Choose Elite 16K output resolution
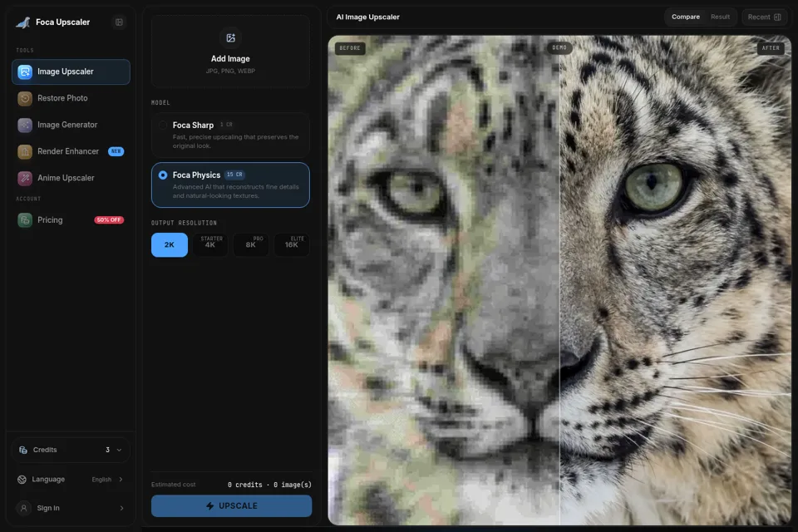798x532 pixels. click(x=292, y=245)
